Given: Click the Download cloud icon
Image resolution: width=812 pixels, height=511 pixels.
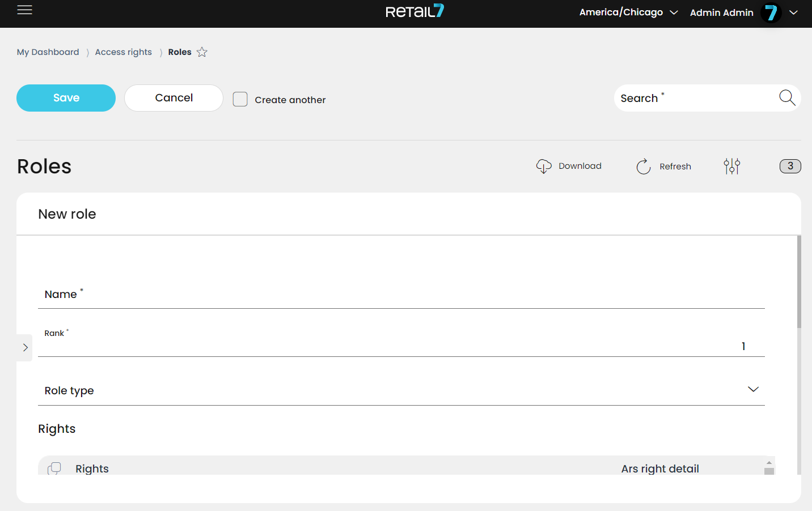Looking at the screenshot, I should coord(544,166).
